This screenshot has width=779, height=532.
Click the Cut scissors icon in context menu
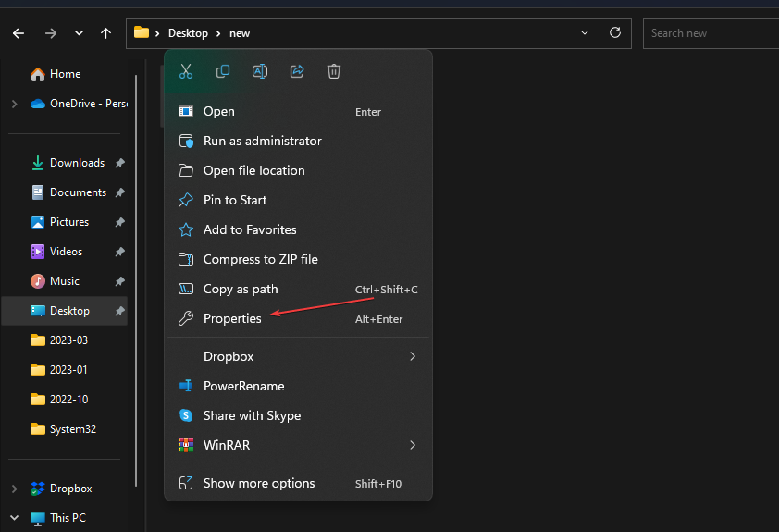coord(186,71)
